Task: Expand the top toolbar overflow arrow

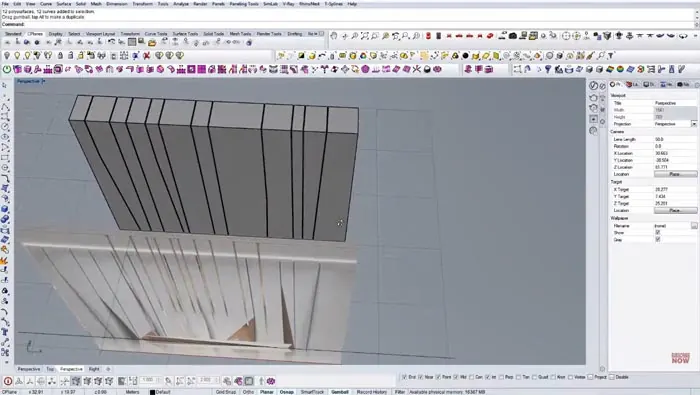Action: (x=696, y=36)
